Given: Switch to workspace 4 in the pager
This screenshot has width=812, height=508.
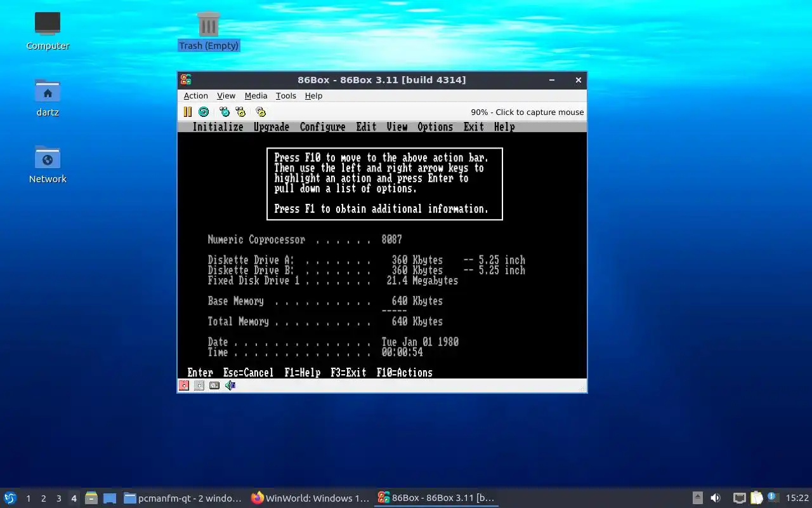Looking at the screenshot, I should [74, 498].
